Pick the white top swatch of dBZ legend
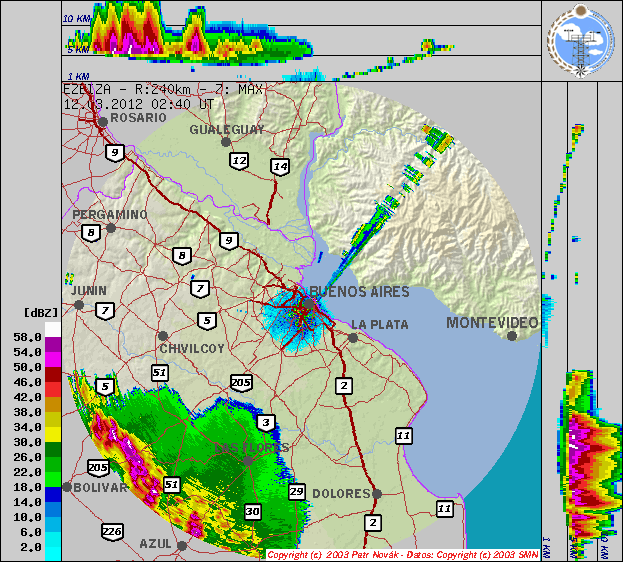623x562 pixels. tap(53, 329)
